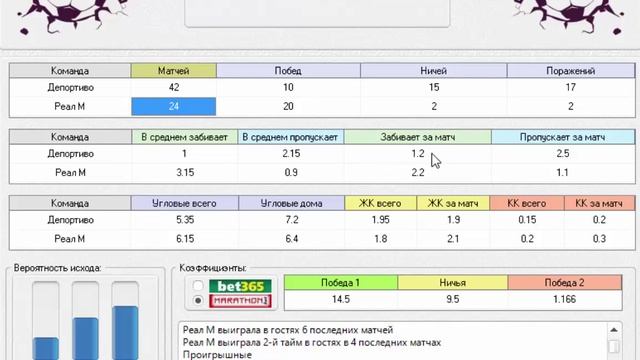The height and width of the screenshot is (360, 640).
Task: Click 'ЖК за матч' column header
Action: (x=453, y=203)
